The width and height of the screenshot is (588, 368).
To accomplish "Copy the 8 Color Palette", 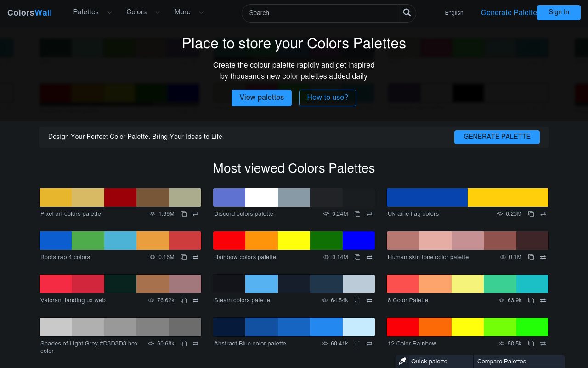I will pos(531,300).
